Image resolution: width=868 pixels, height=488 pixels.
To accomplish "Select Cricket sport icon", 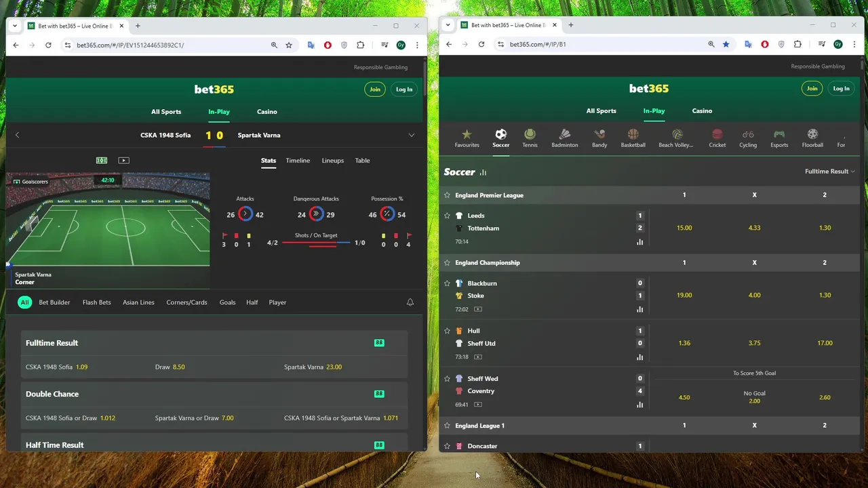I will pos(717,134).
